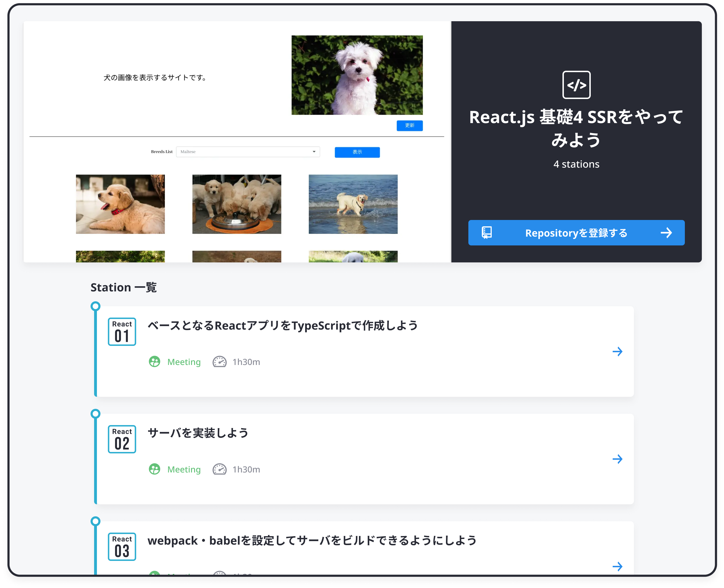
Task: Click the timeline marker circle for station 02
Action: 96,414
